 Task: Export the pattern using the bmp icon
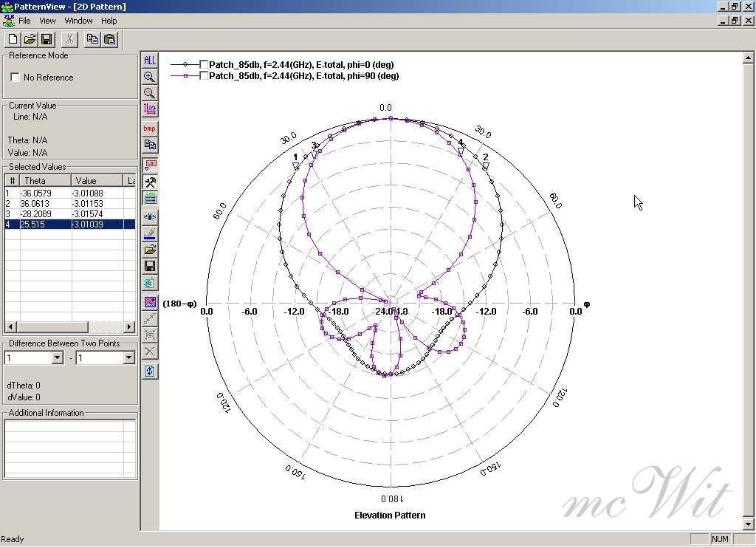tap(150, 129)
